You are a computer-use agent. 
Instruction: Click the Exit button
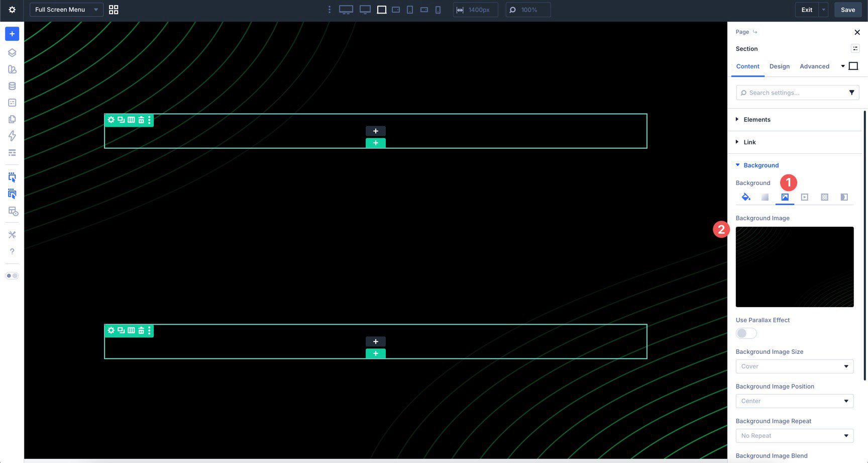pos(807,10)
